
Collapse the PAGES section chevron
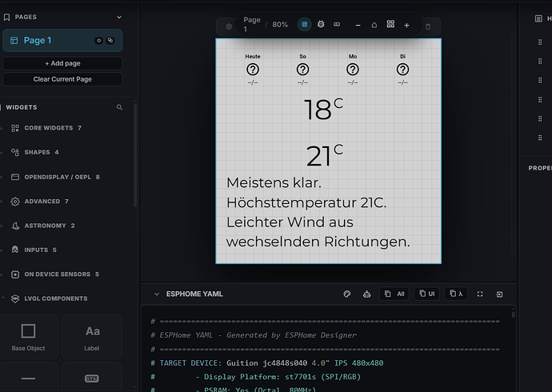coord(119,18)
